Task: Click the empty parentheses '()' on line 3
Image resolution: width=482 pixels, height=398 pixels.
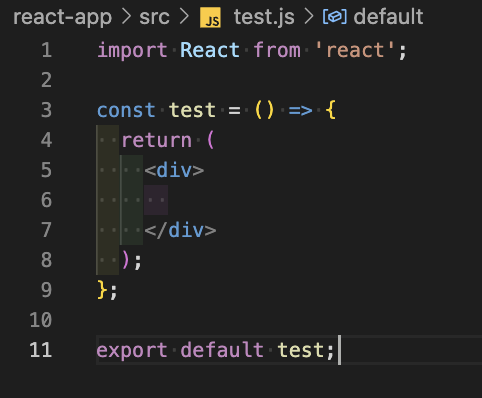Action: pyautogui.click(x=264, y=110)
